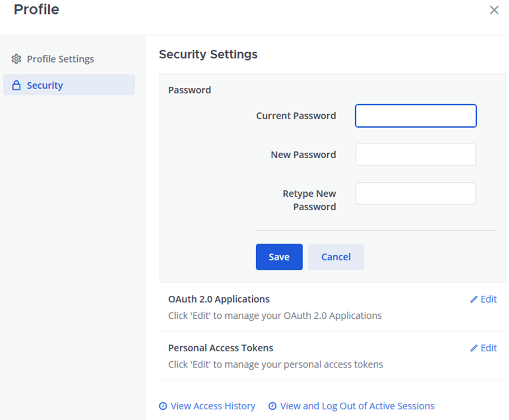Close the Profile dialog with the X
The image size is (509, 420).
[x=494, y=10]
